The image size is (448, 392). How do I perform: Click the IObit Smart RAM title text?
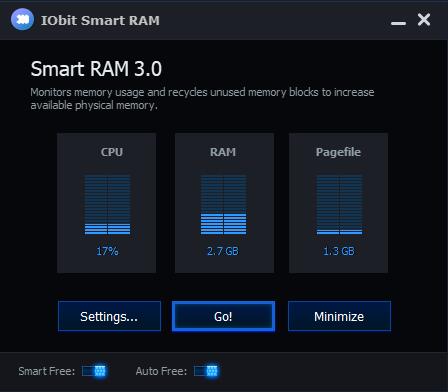100,20
